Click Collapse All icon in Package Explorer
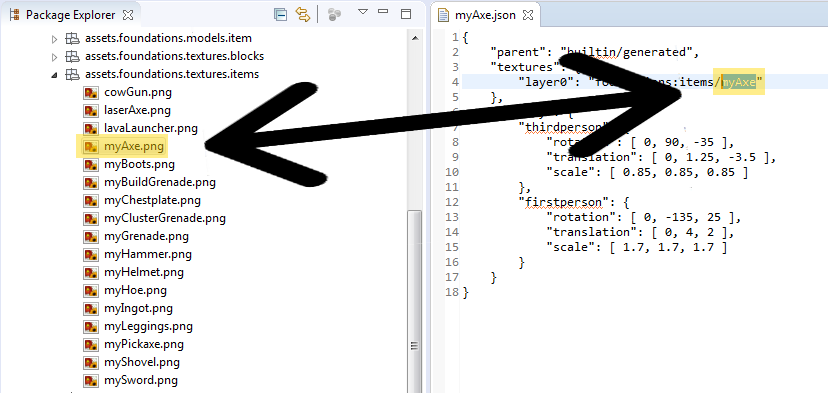Screen dimensions: 828x393 [280, 15]
